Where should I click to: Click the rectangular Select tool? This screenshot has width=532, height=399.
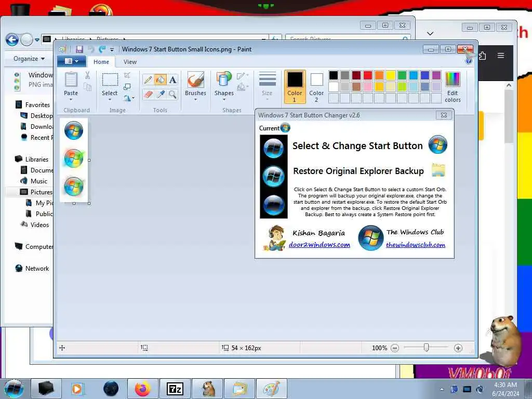tap(110, 79)
